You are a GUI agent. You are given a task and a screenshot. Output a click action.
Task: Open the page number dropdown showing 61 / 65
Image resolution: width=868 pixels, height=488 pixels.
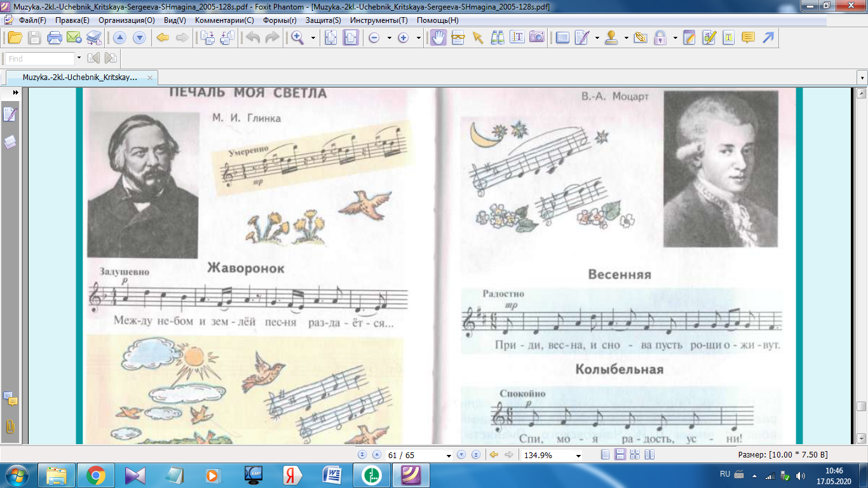[449, 456]
